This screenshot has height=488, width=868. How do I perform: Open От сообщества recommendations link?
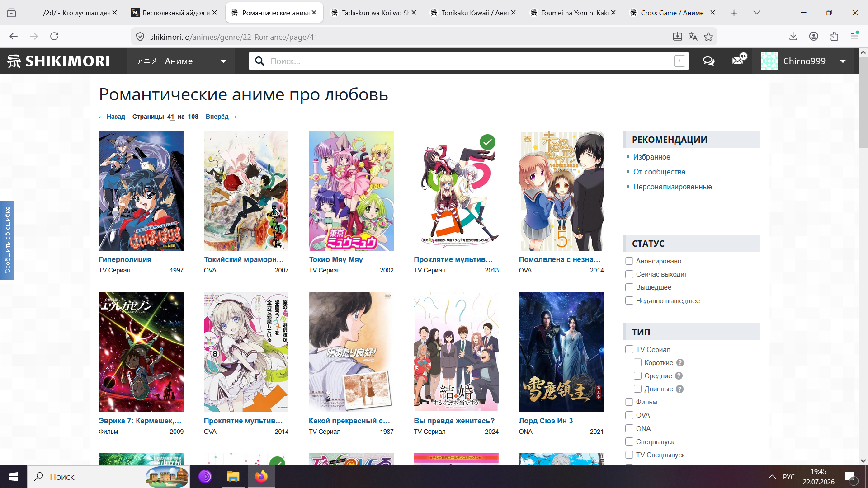[659, 172]
